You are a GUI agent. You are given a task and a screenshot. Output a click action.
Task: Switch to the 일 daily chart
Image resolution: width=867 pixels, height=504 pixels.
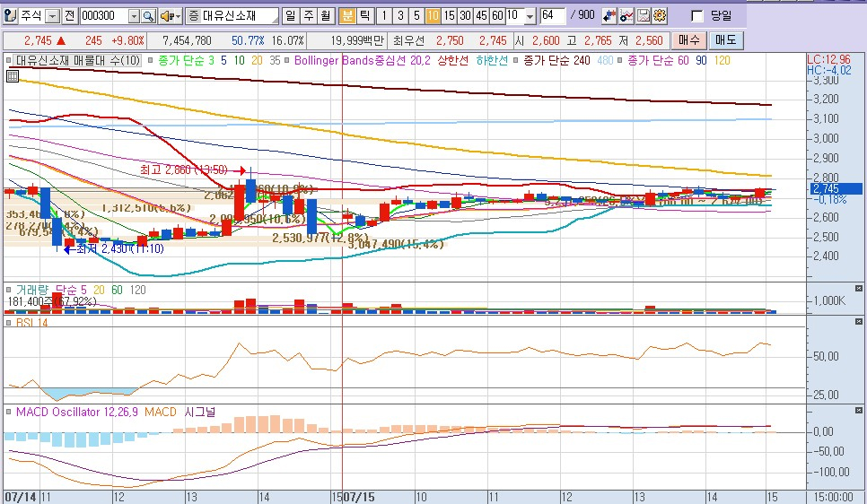pos(290,16)
